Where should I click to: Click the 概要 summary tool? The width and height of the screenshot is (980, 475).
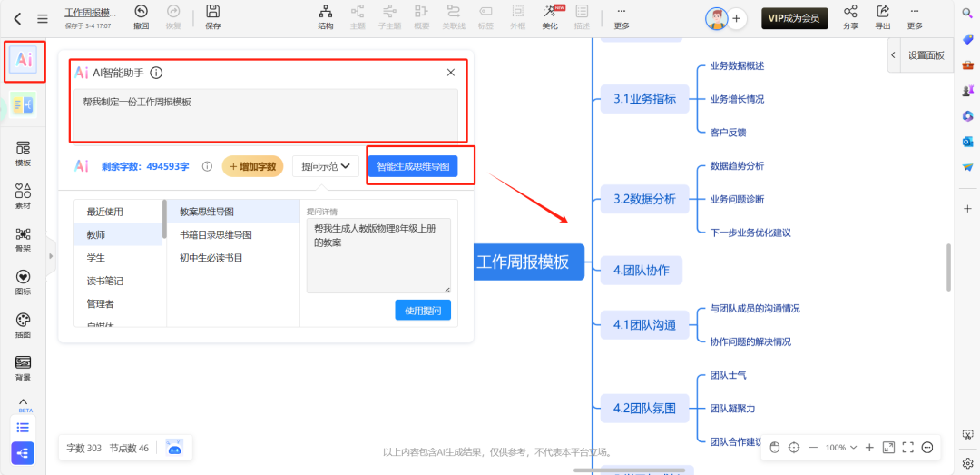tap(422, 17)
